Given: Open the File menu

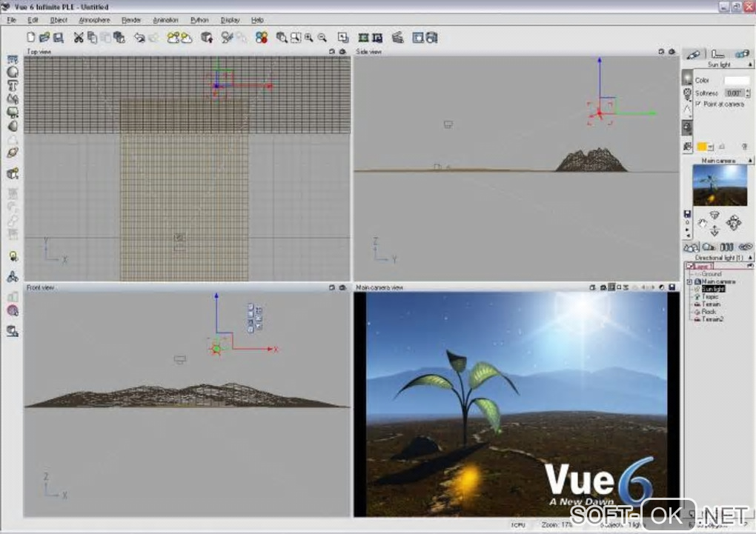Looking at the screenshot, I should pos(11,20).
